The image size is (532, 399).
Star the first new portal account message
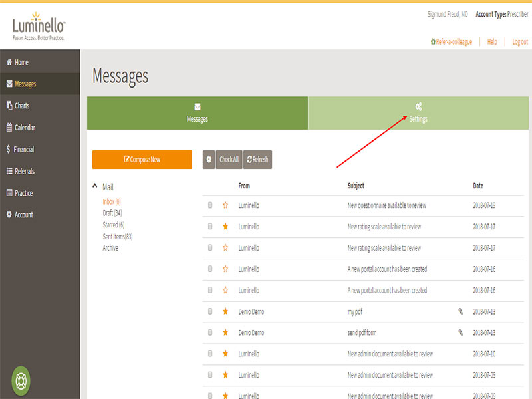click(x=225, y=269)
